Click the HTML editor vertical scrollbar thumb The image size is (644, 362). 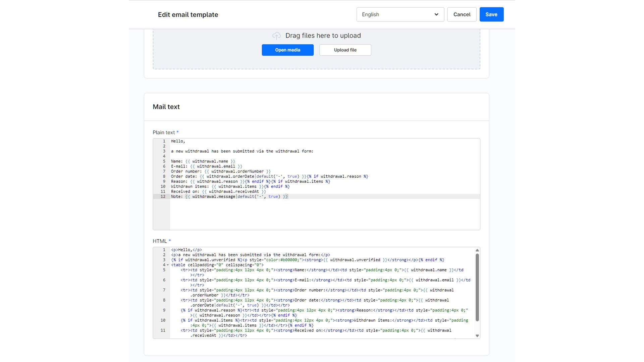(477, 287)
